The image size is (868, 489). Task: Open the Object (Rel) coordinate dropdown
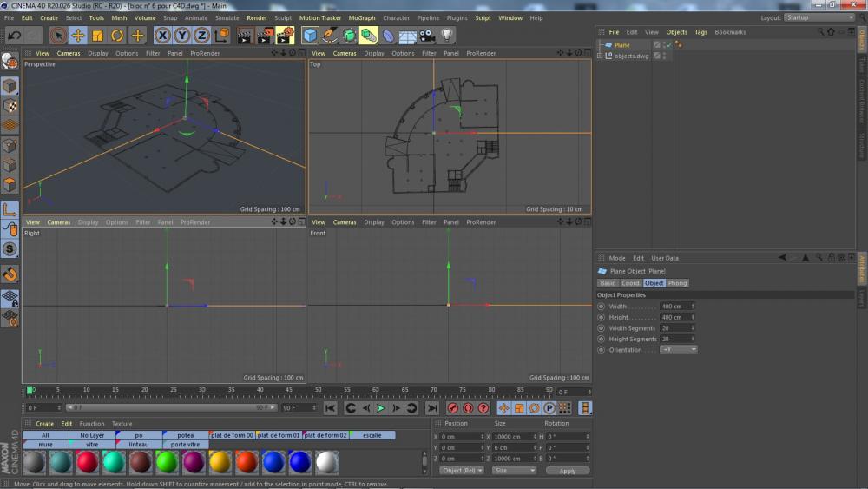click(462, 471)
